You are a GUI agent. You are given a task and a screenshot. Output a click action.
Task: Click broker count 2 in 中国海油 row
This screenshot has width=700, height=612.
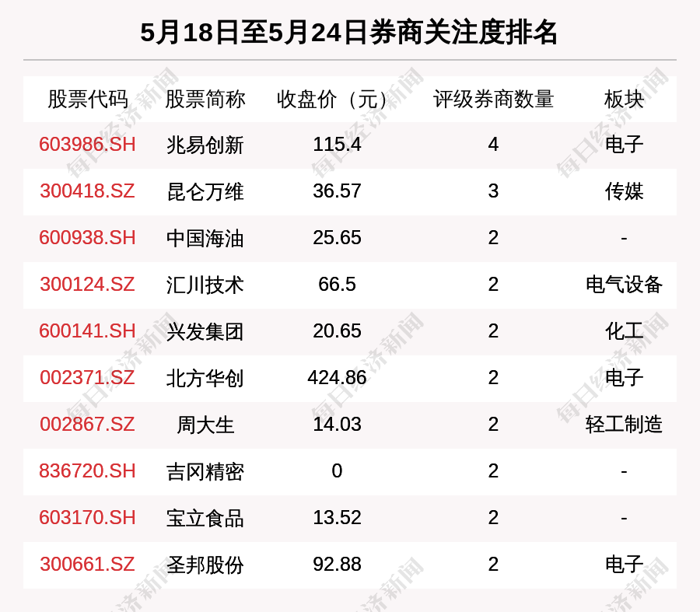click(x=493, y=238)
